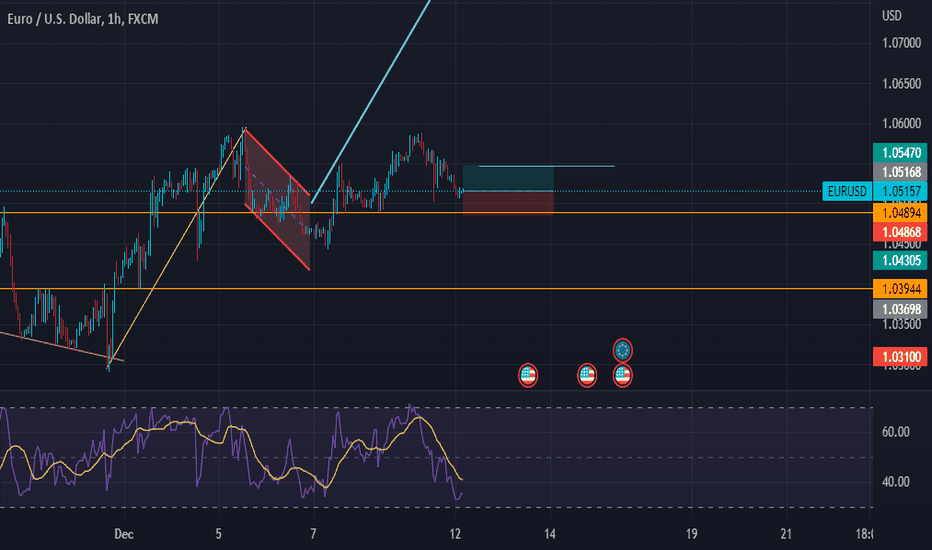Click the 1.03698 gray price label

pos(900,309)
